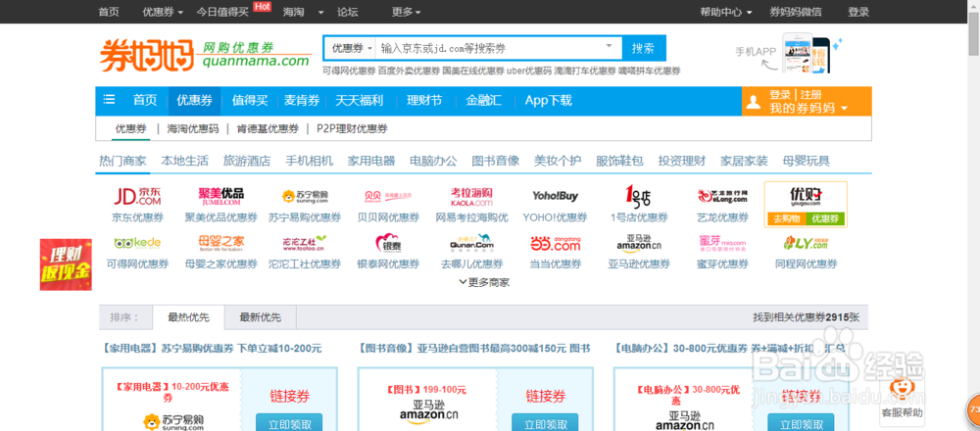Click the uber优惠码 hot search link

click(529, 71)
